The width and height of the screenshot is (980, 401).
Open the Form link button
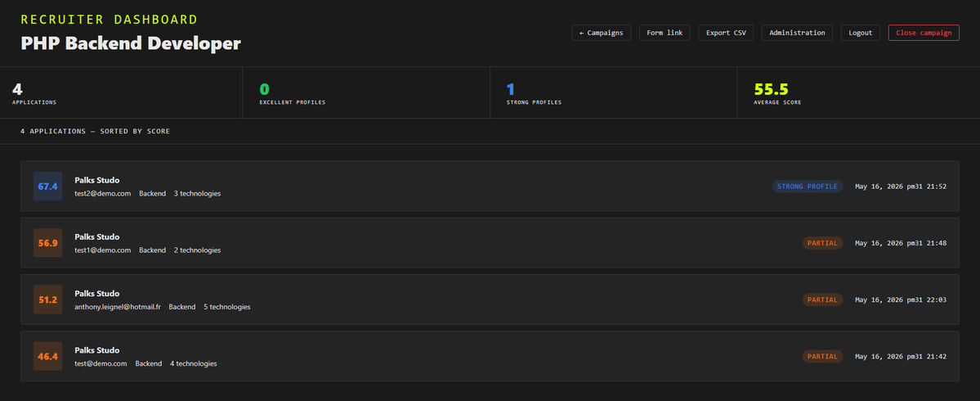pos(665,33)
